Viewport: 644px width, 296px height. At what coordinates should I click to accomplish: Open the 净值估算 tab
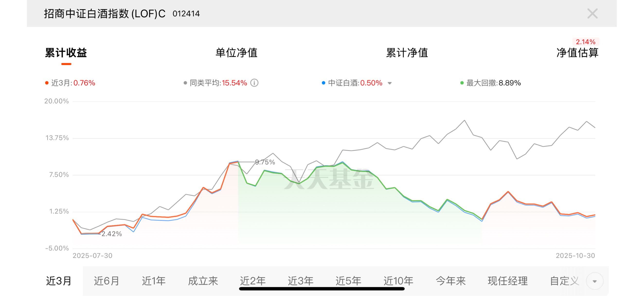(577, 53)
